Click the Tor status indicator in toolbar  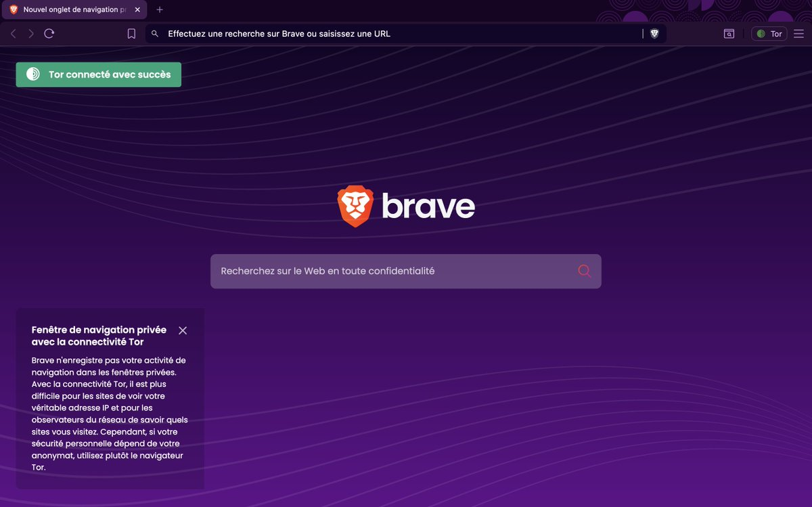coord(769,34)
